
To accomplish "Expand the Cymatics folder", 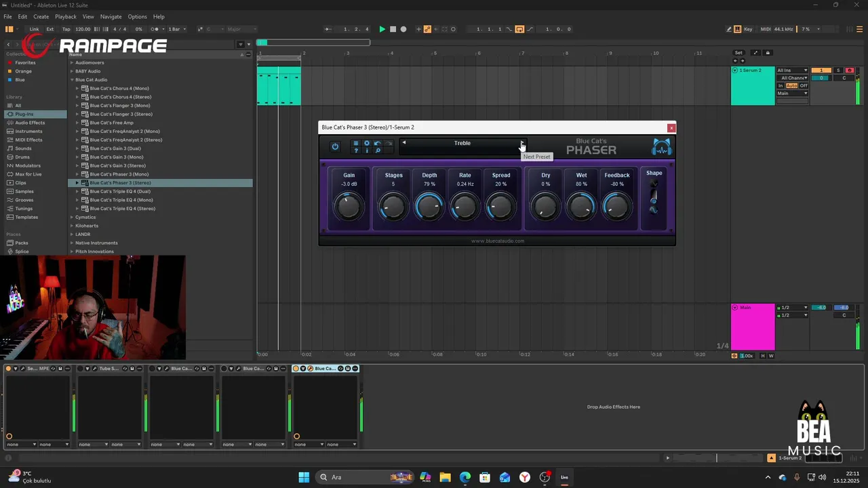I will 72,217.
